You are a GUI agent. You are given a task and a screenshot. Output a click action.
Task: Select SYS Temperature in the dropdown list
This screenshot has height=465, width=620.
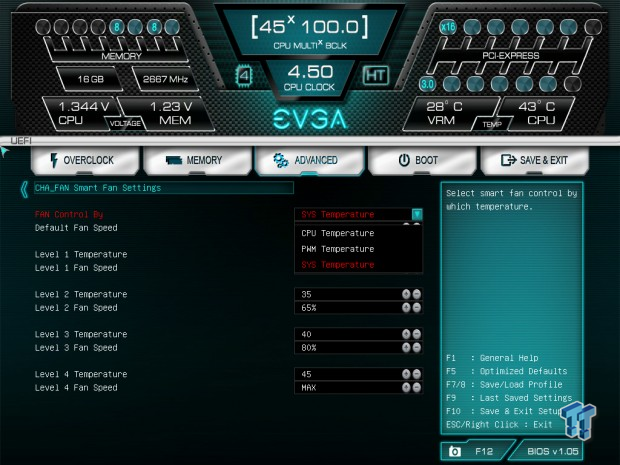[338, 265]
